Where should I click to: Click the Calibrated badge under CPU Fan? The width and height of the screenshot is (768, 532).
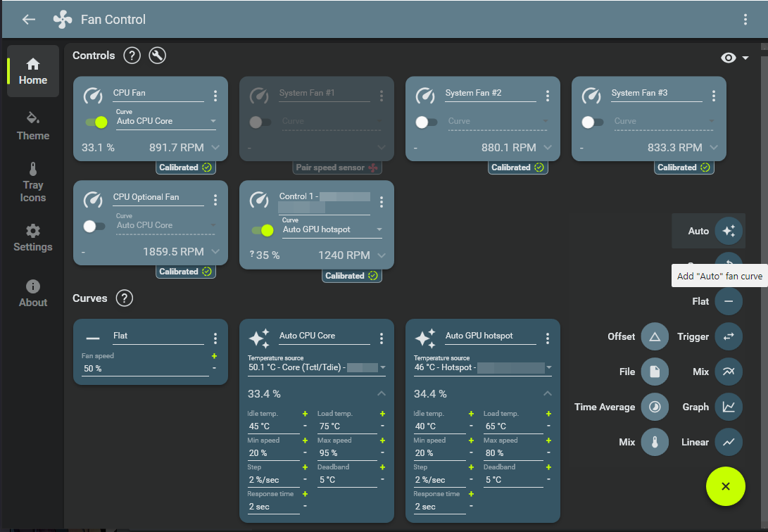(x=186, y=167)
